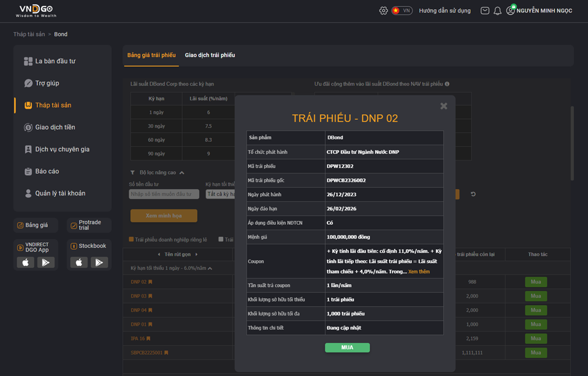Open Trợ giúp in the sidebar
The height and width of the screenshot is (376, 588).
(42, 83)
